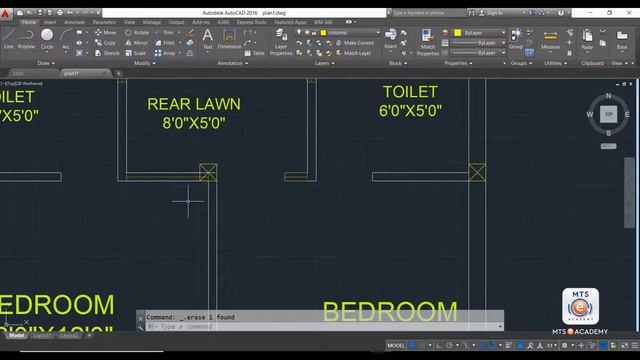Viewport: 640px width, 360px height.
Task: Select the Line drawing tool
Action: [9, 39]
